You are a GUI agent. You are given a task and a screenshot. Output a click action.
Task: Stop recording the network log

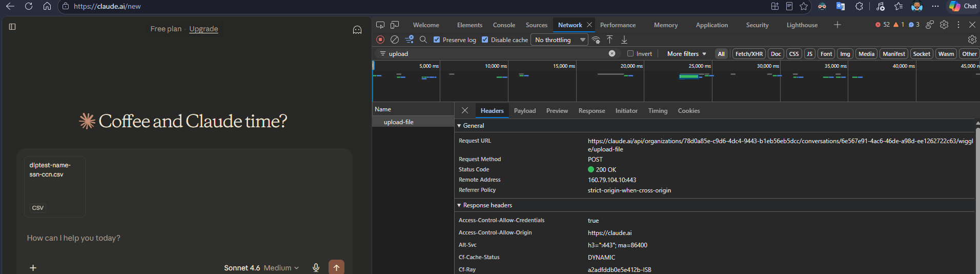tap(380, 40)
